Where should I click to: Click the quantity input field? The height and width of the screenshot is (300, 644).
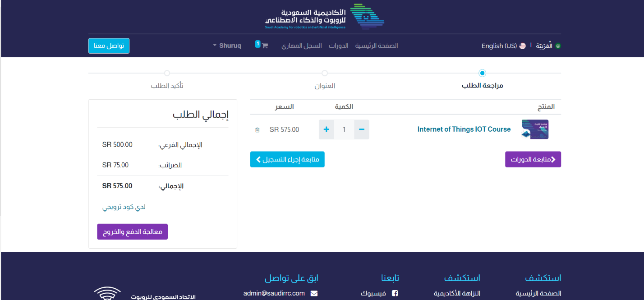pos(344,129)
